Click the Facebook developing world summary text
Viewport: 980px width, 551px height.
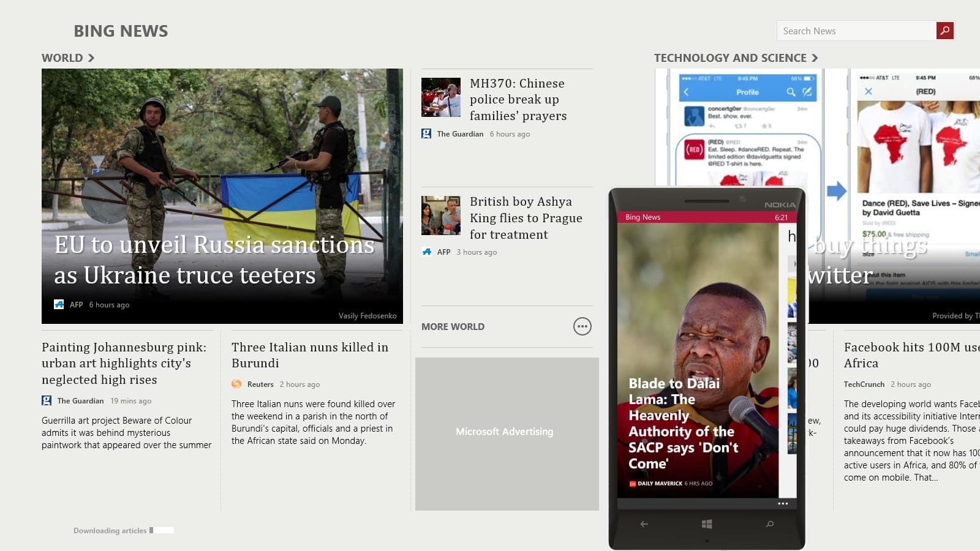(912, 441)
